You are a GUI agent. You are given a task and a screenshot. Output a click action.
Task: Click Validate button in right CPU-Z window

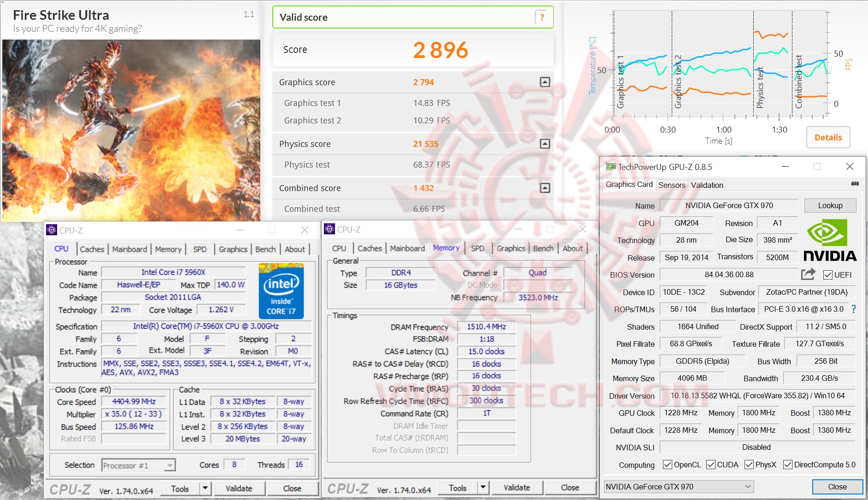point(516,488)
